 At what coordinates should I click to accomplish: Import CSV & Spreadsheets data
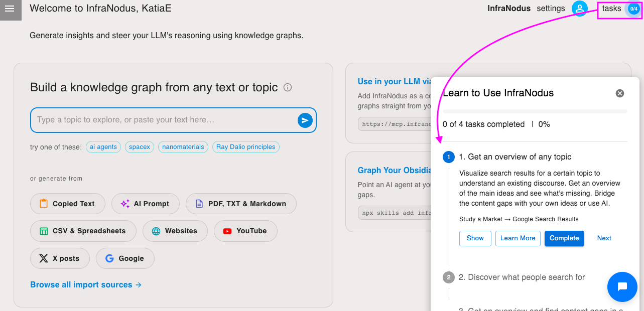pyautogui.click(x=83, y=231)
